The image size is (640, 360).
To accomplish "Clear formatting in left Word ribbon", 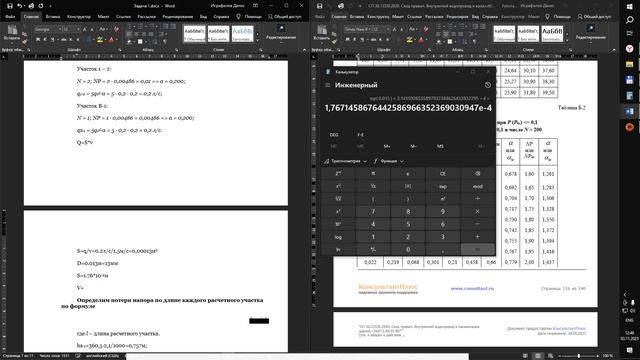I will [x=116, y=29].
